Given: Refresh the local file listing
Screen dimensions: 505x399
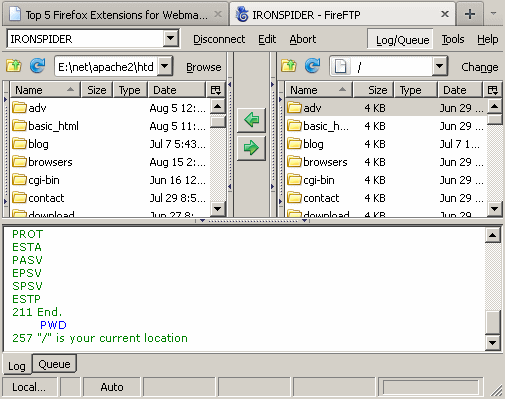Looking at the screenshot, I should [x=37, y=66].
